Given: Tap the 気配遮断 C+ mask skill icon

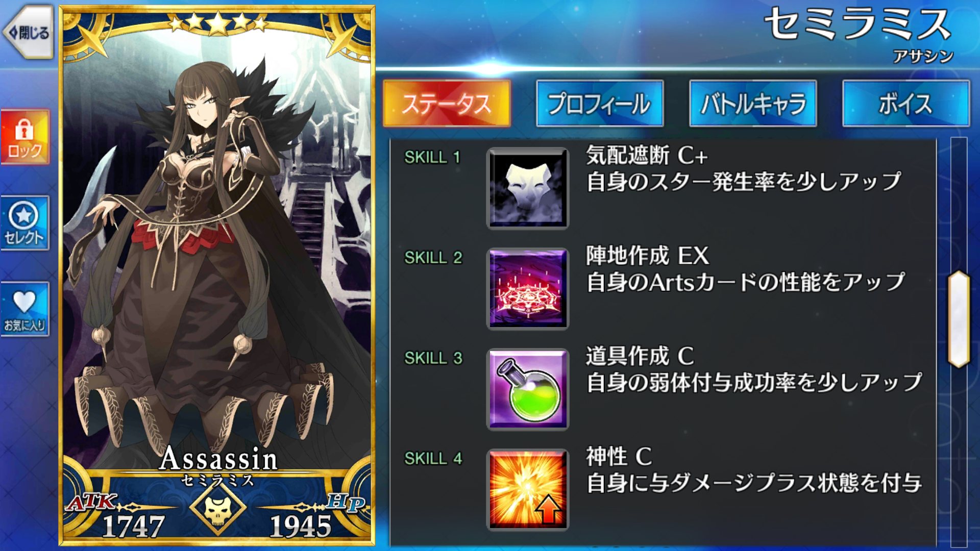Looking at the screenshot, I should point(528,188).
